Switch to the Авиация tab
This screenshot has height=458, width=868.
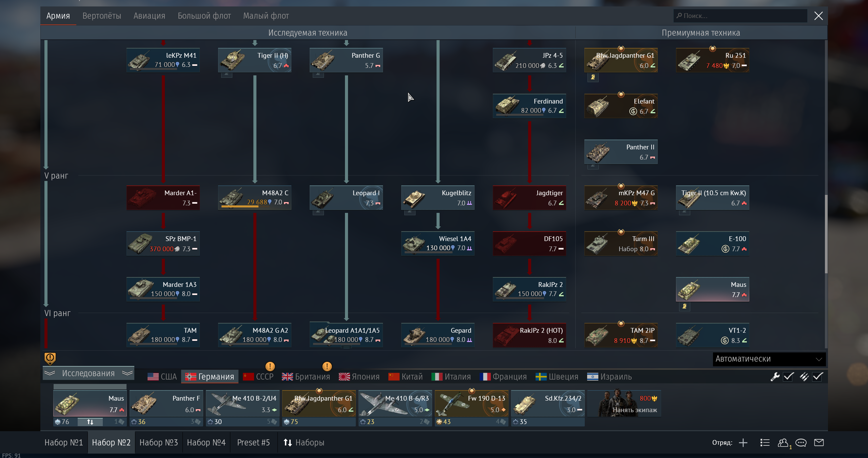149,16
